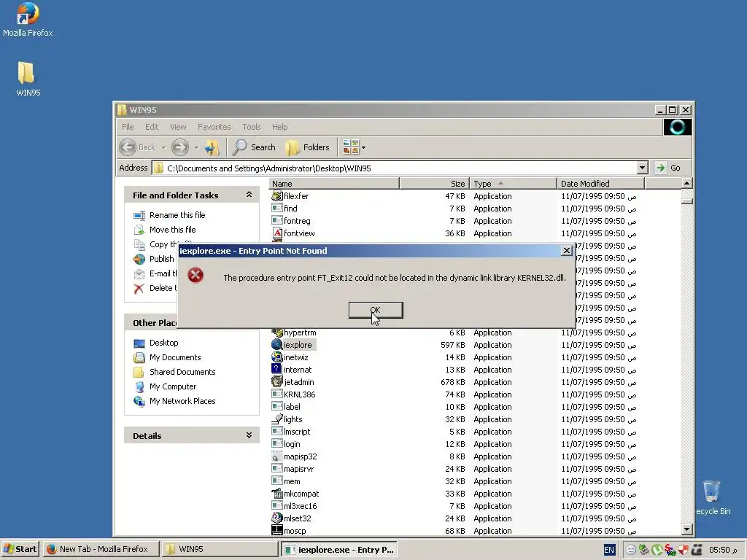Open the Back history dropdown arrow
The image size is (747, 560).
(x=163, y=147)
